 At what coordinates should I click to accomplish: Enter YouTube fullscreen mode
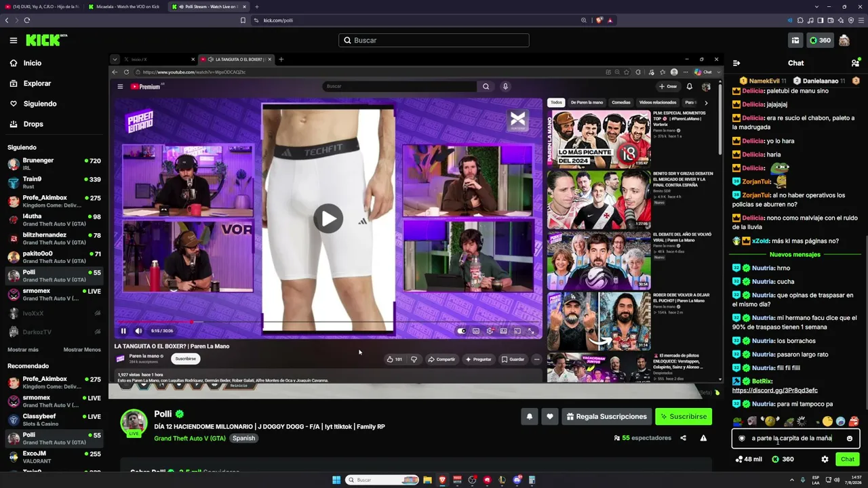[x=531, y=331]
